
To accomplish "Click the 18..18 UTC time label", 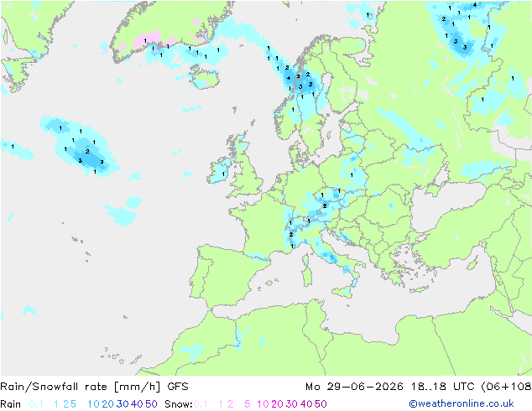I will [443, 387].
